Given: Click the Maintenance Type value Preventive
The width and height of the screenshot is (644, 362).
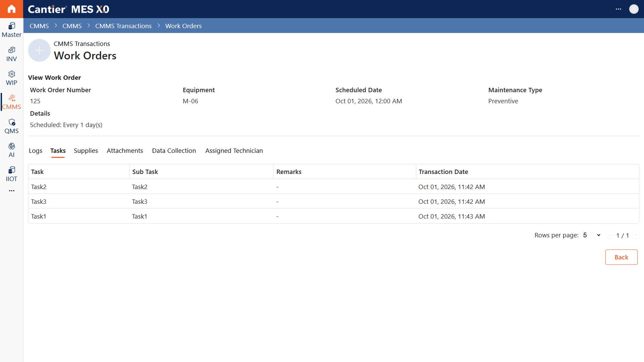Looking at the screenshot, I should click(503, 101).
